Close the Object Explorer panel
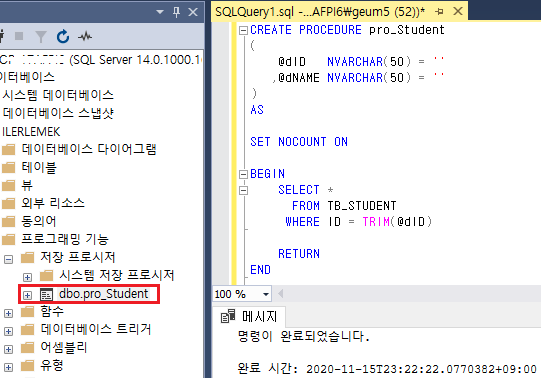The image size is (541, 378). click(x=193, y=12)
